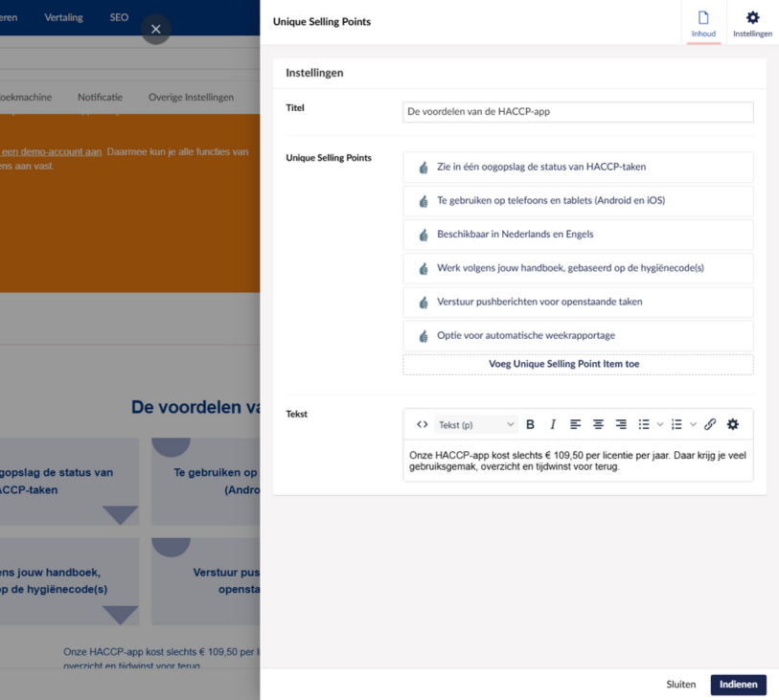Align text left in editor
The image size is (779, 700).
(576, 424)
